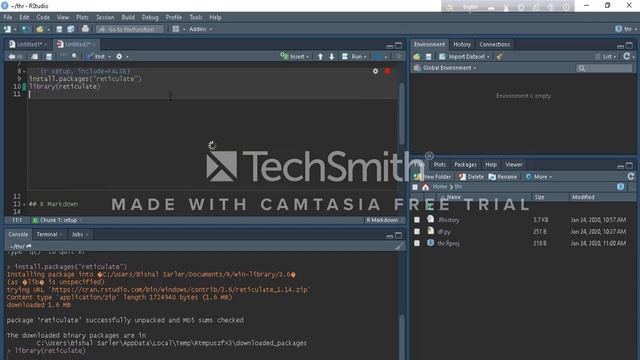This screenshot has width=640, height=360.
Task: Click the editor Find/Replace magnifier icon
Action: pyautogui.click(x=75, y=56)
